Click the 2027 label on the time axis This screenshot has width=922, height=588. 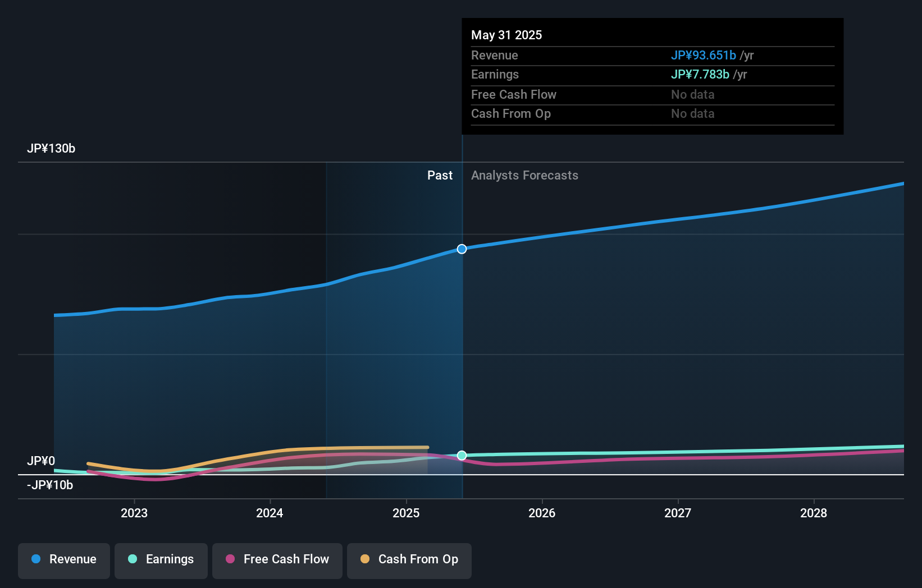[x=678, y=513]
